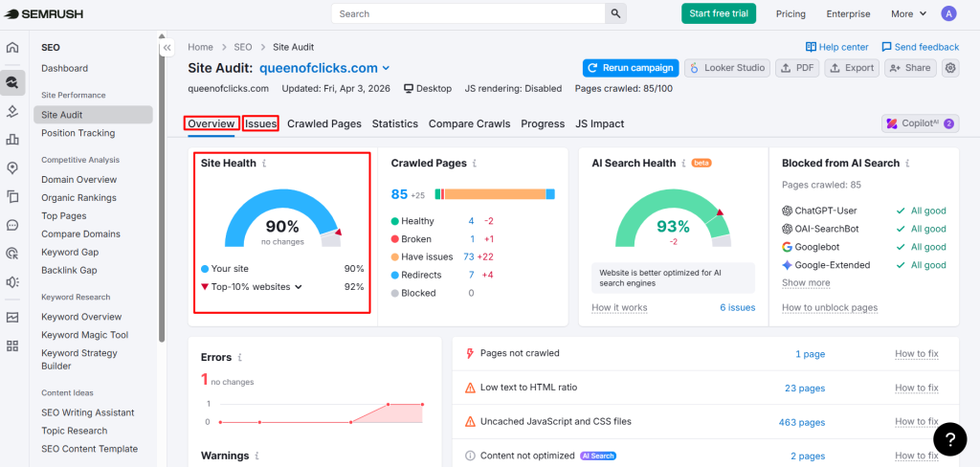Click Start free trial button

[719, 13]
